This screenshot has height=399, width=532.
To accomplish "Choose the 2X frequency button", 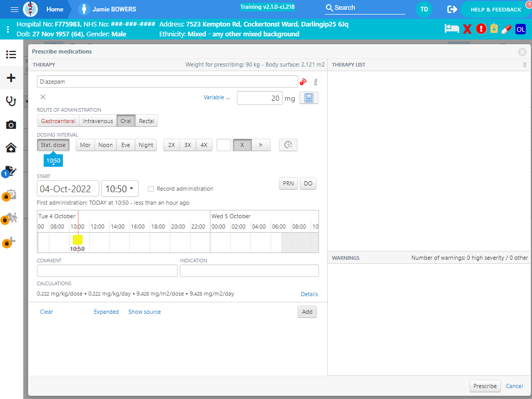I will [x=171, y=145].
